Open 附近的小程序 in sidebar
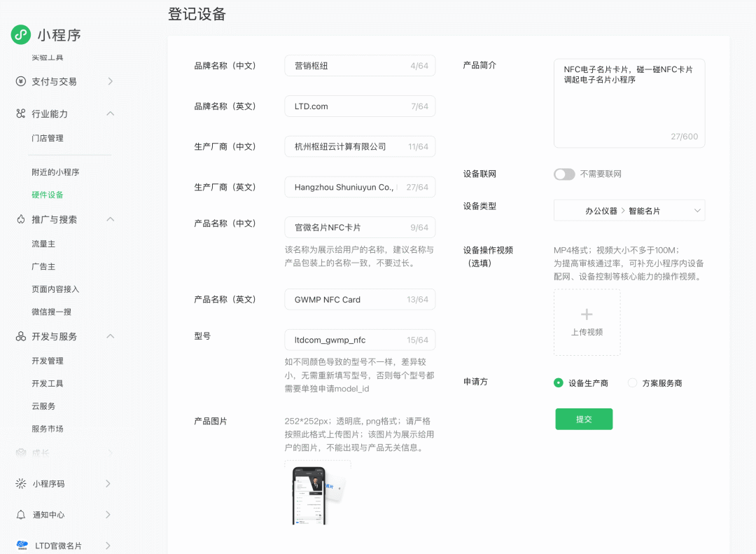 click(55, 172)
